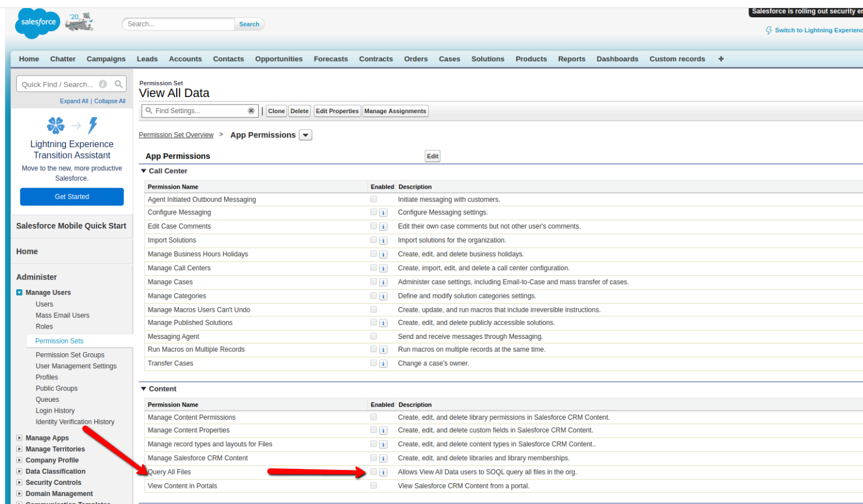Collapse the Call Center section
Screen dimensions: 863x504
click(144, 171)
